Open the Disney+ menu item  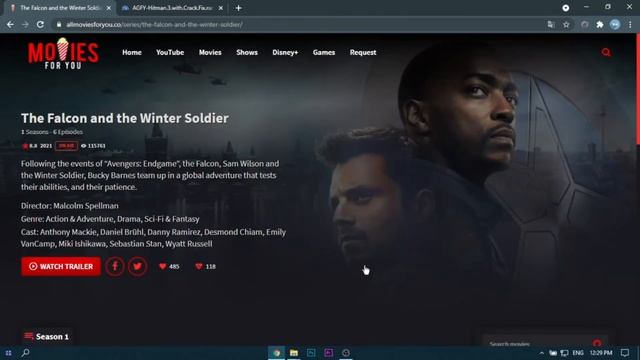[x=285, y=52]
